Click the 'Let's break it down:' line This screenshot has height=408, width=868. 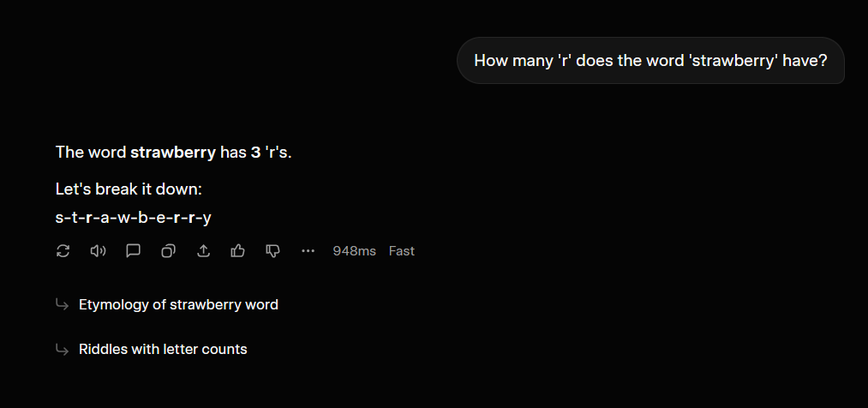(x=129, y=189)
